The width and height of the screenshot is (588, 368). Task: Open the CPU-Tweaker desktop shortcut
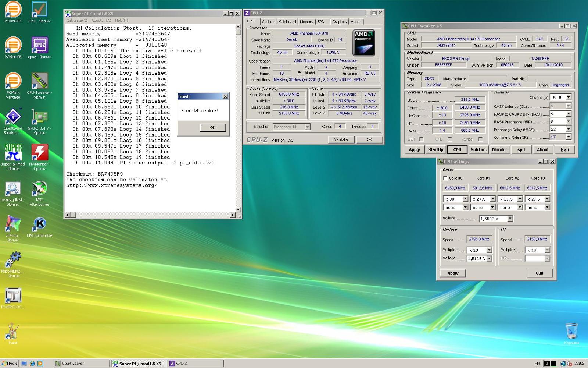pyautogui.click(x=39, y=86)
